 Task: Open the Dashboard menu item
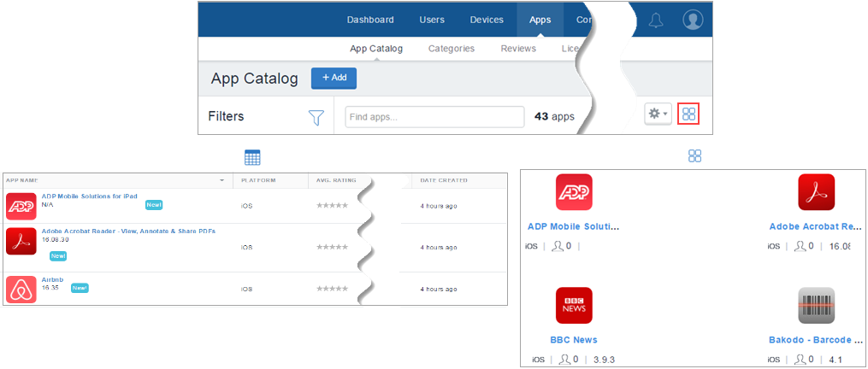[370, 20]
